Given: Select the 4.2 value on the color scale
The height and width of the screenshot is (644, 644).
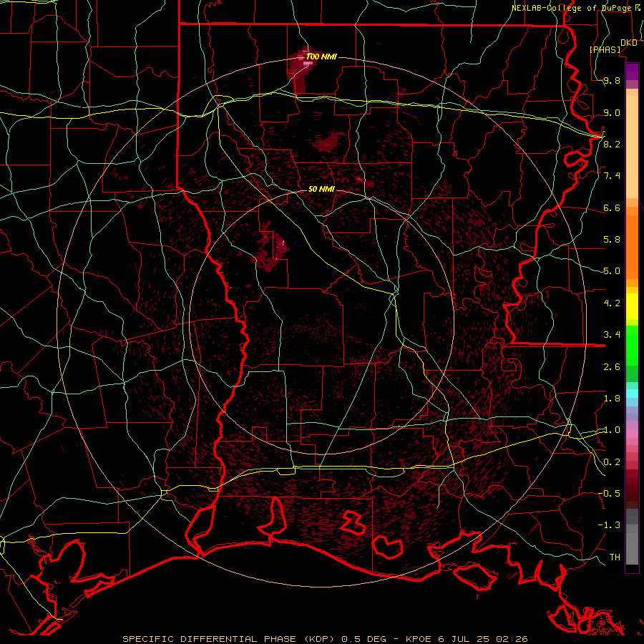Looking at the screenshot, I should pyautogui.click(x=612, y=303).
